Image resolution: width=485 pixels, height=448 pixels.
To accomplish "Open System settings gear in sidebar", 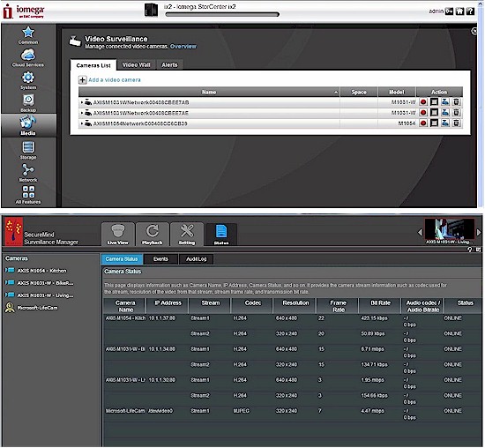I will [28, 80].
